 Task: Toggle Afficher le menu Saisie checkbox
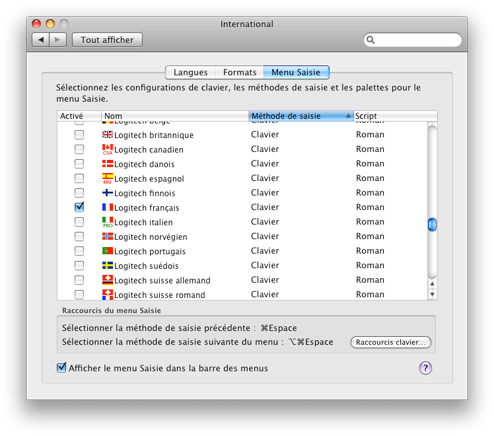[61, 368]
